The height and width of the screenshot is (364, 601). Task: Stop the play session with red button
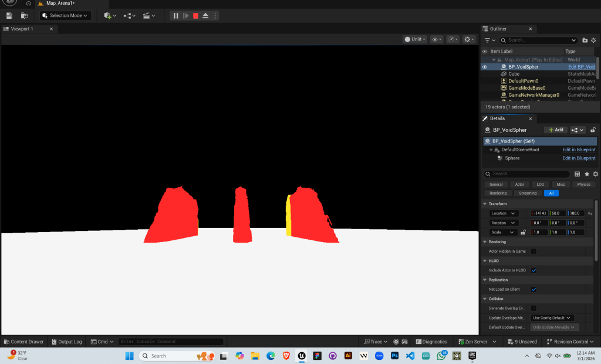pyautogui.click(x=195, y=16)
